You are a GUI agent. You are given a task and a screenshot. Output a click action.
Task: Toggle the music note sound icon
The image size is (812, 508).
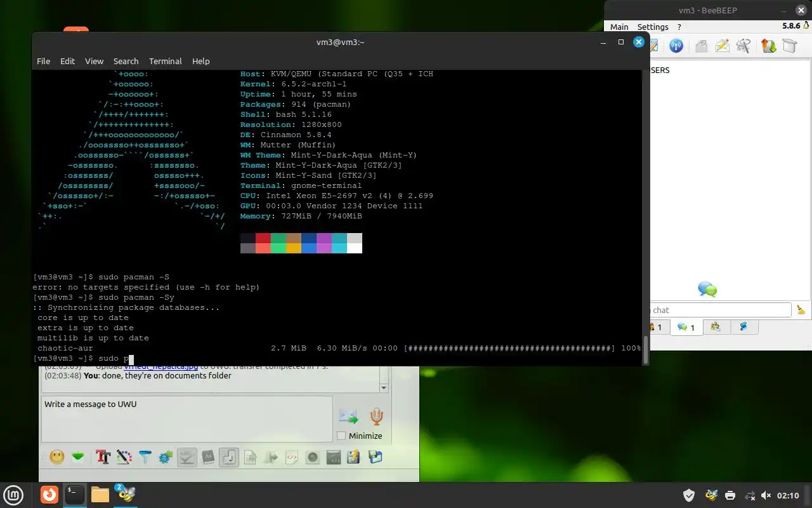[x=228, y=457]
